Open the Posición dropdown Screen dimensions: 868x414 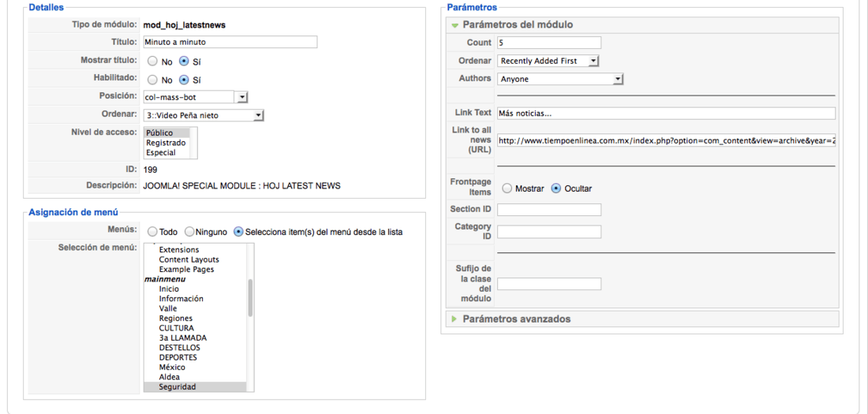(196, 98)
